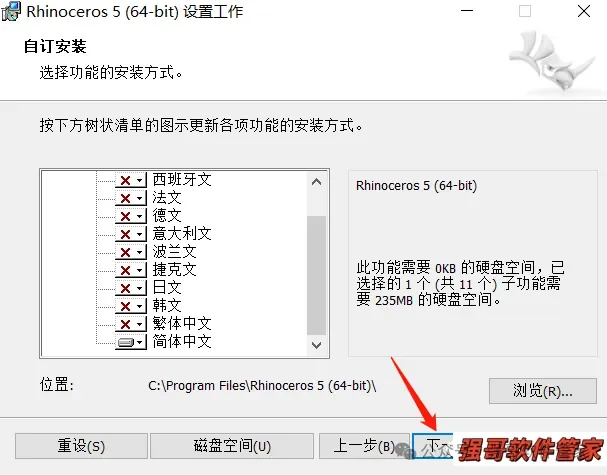The image size is (607, 475).
Task: Open install-state dropdown for 波兰文
Action: point(131,252)
